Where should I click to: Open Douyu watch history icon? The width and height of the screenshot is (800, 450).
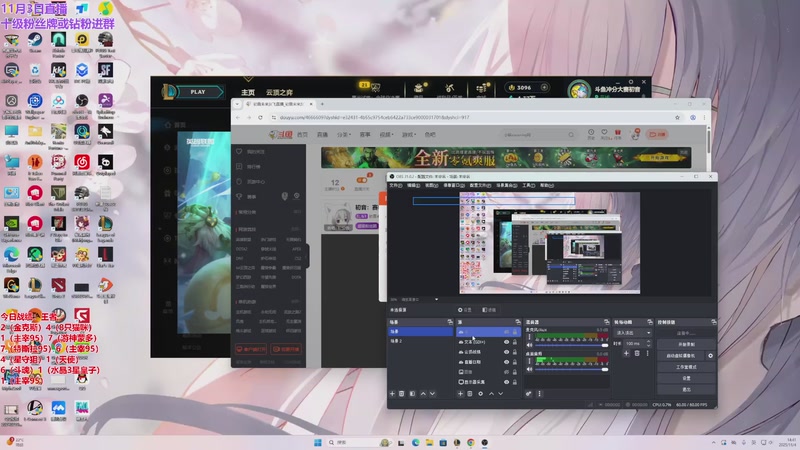[591, 133]
